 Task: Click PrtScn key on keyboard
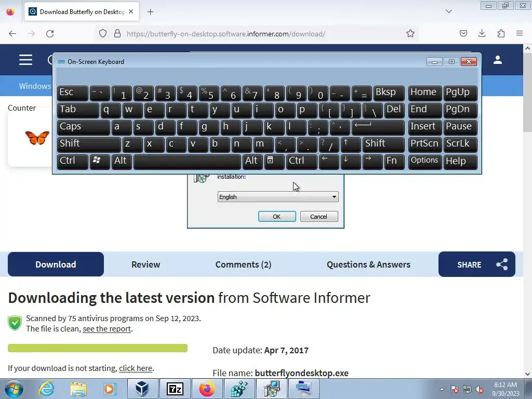point(425,144)
